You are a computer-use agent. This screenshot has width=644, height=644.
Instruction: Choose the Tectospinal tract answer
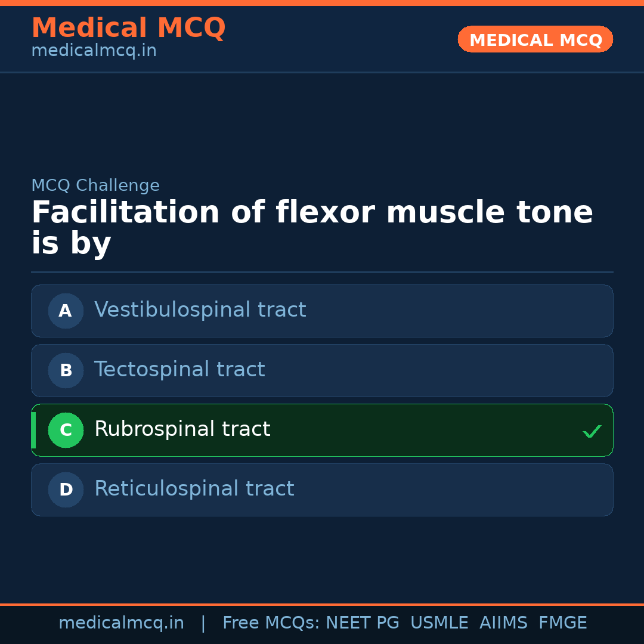coord(179,370)
